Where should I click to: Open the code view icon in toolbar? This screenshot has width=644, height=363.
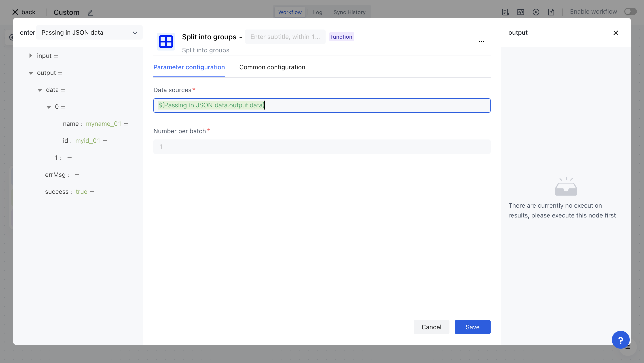521,12
